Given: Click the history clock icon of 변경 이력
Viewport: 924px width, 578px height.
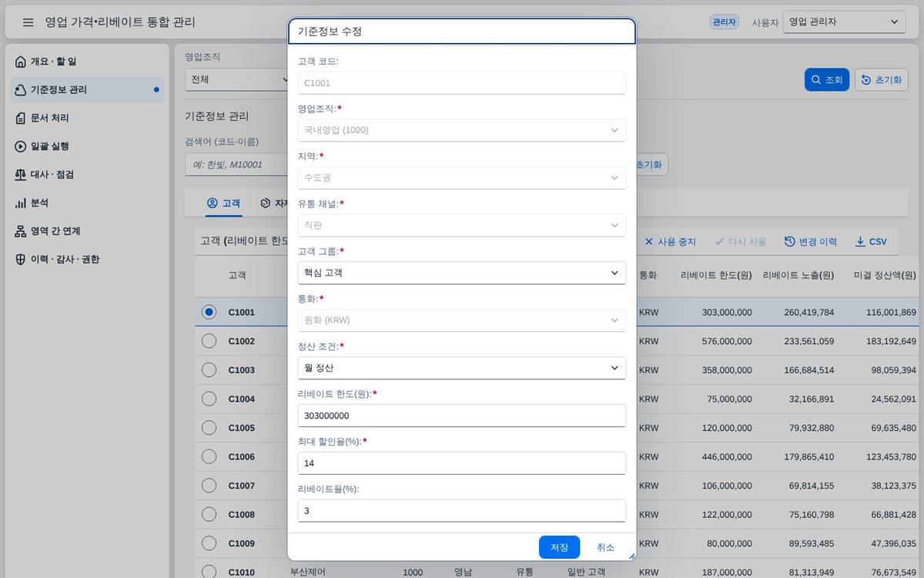Looking at the screenshot, I should (x=790, y=242).
